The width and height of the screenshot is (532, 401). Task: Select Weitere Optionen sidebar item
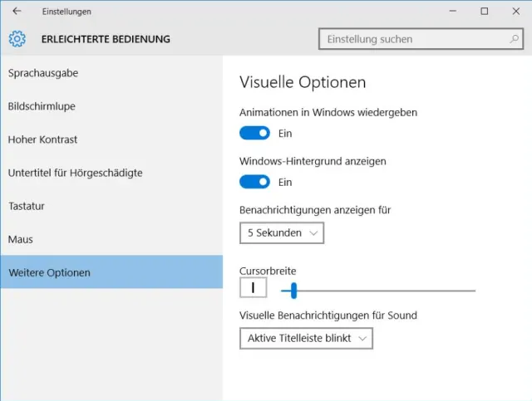click(49, 272)
